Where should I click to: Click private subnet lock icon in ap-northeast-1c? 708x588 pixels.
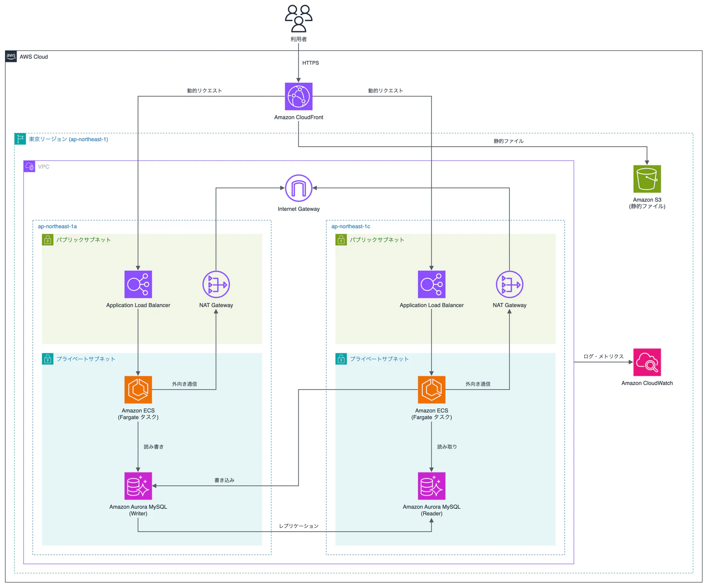[x=341, y=359]
